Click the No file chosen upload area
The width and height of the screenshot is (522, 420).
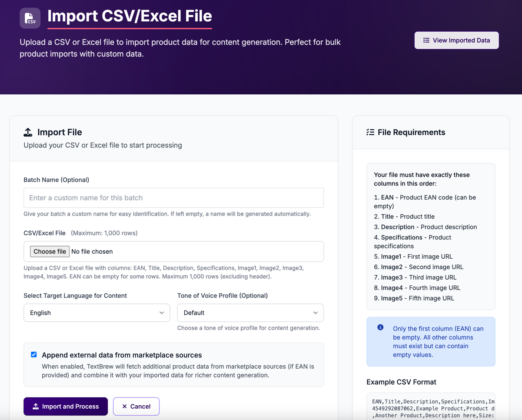[91, 251]
